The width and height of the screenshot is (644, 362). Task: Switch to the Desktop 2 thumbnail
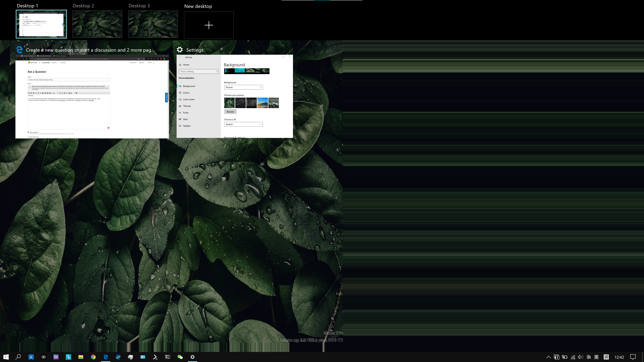(97, 24)
